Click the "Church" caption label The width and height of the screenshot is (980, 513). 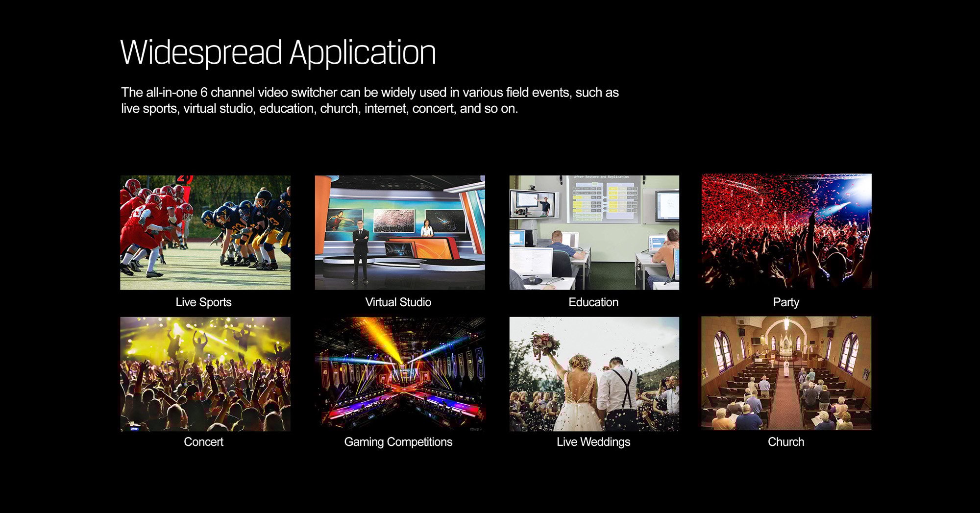pyautogui.click(x=785, y=442)
